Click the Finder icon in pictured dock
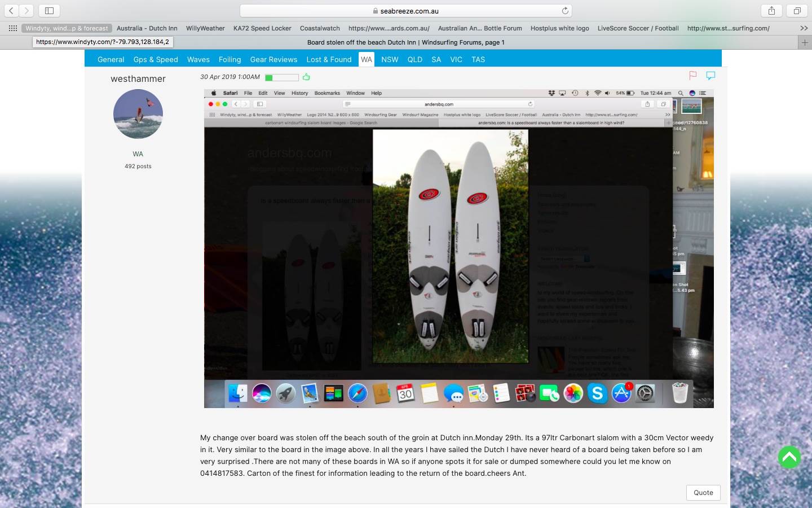 click(x=238, y=393)
